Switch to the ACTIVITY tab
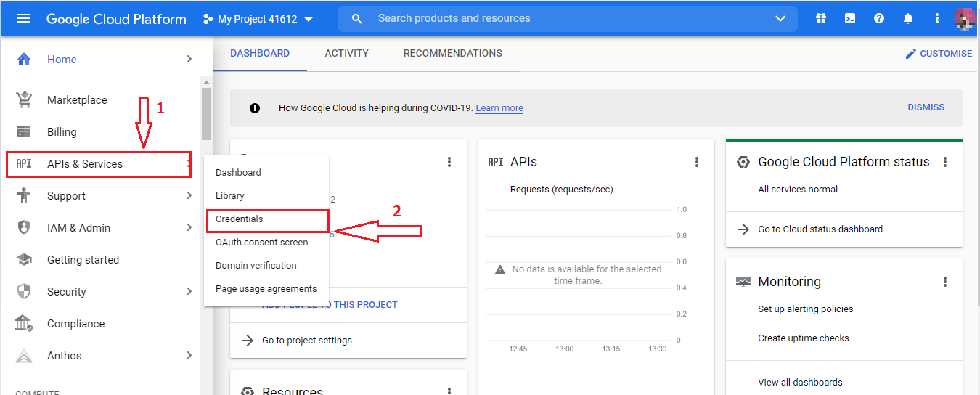Viewport: 980px width, 395px height. [347, 54]
